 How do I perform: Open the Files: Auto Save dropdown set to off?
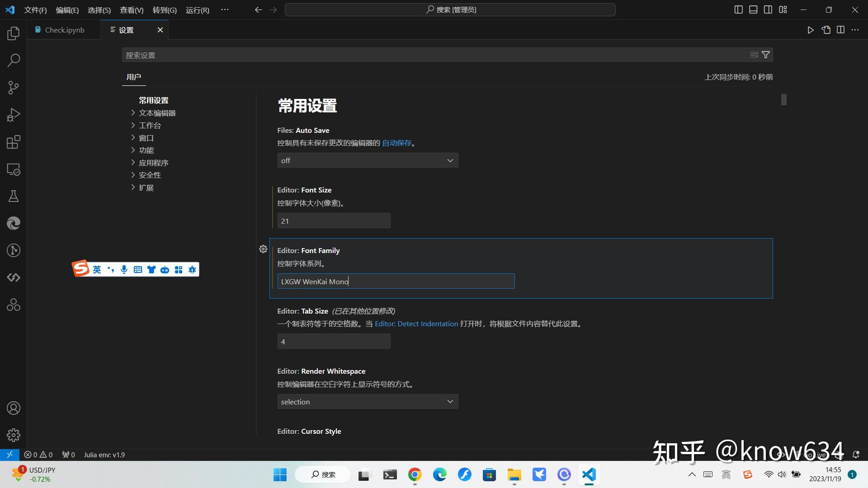tap(367, 160)
